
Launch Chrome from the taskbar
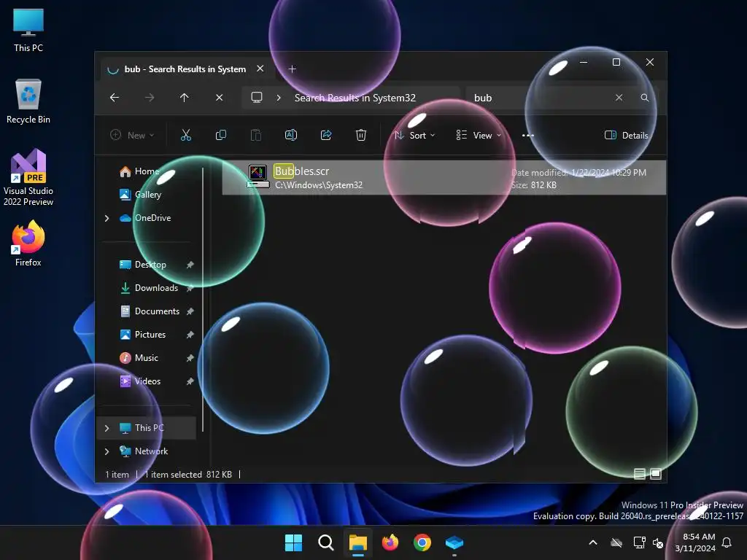422,542
